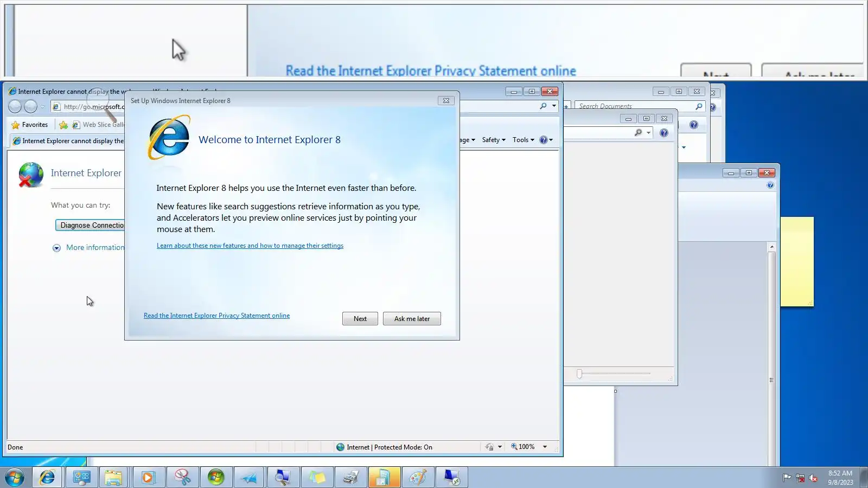Image resolution: width=868 pixels, height=488 pixels.
Task: Open the fax and scan taskbar icon
Action: [x=350, y=477]
